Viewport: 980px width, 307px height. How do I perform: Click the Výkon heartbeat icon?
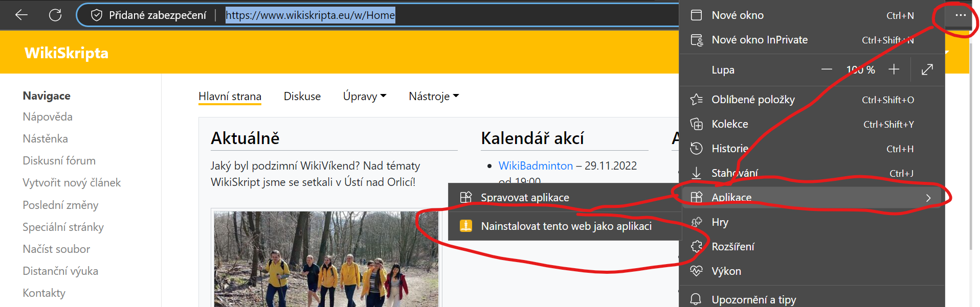point(696,271)
